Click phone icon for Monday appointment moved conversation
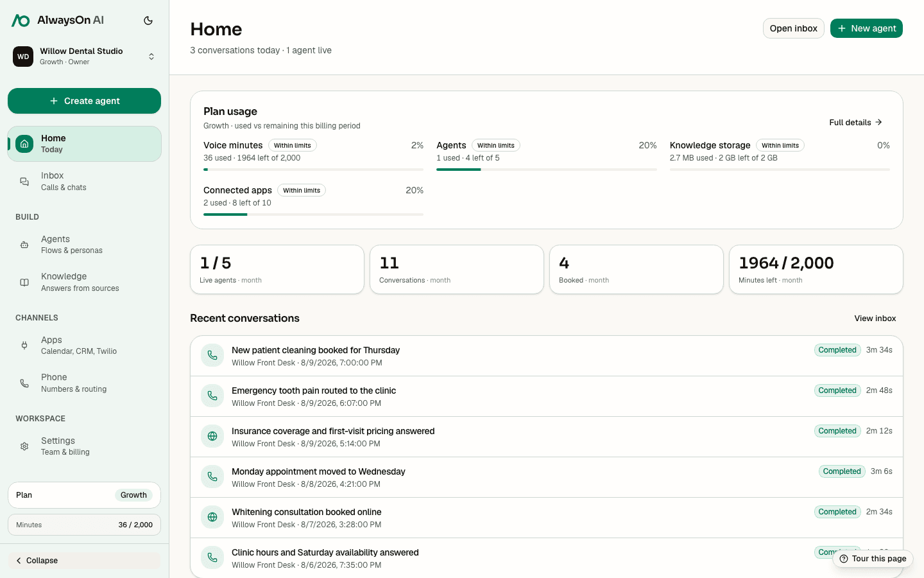Screen dimensions: 924x578 coord(212,477)
